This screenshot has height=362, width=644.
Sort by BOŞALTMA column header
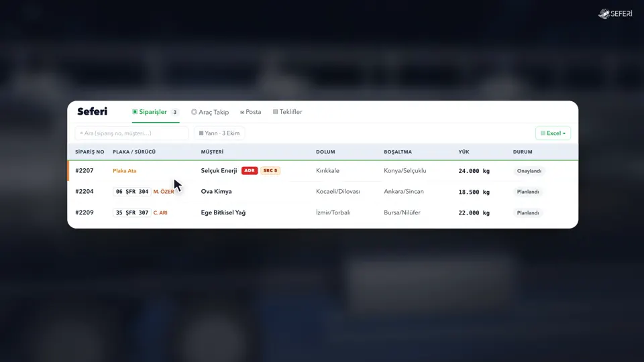398,152
